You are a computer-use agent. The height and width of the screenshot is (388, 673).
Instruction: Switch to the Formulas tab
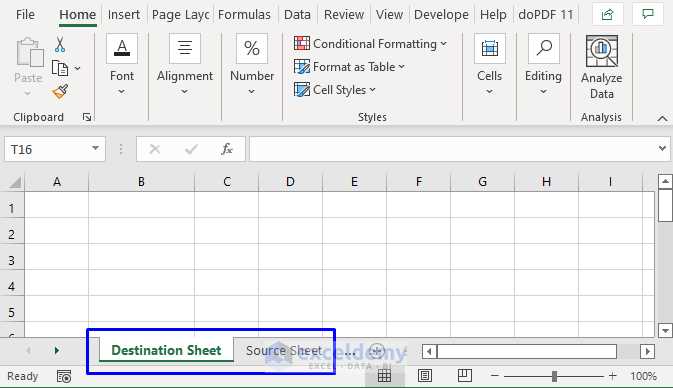tap(244, 15)
